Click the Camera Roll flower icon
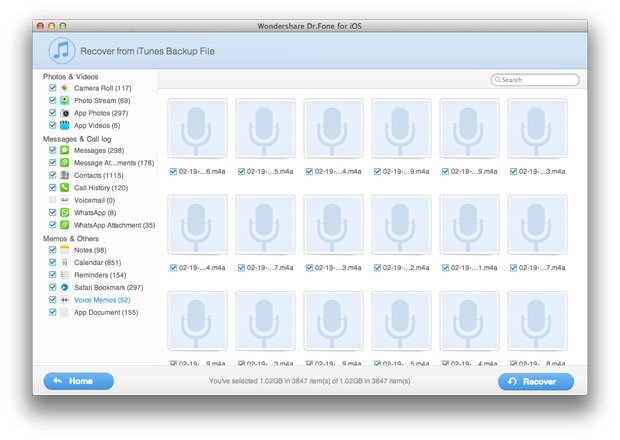620x440 pixels. [x=64, y=88]
